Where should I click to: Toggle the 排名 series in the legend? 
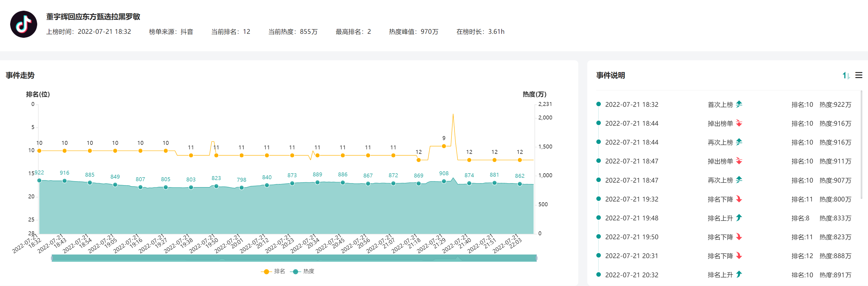(x=273, y=272)
